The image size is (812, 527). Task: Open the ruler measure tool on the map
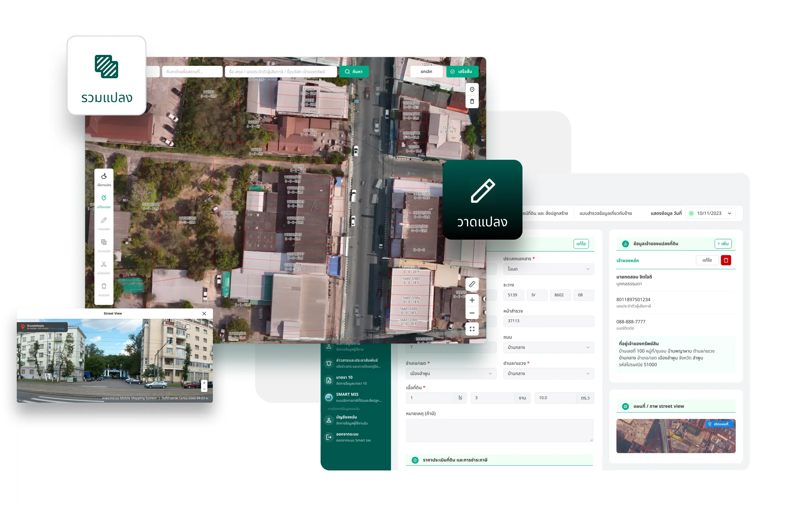tap(472, 284)
